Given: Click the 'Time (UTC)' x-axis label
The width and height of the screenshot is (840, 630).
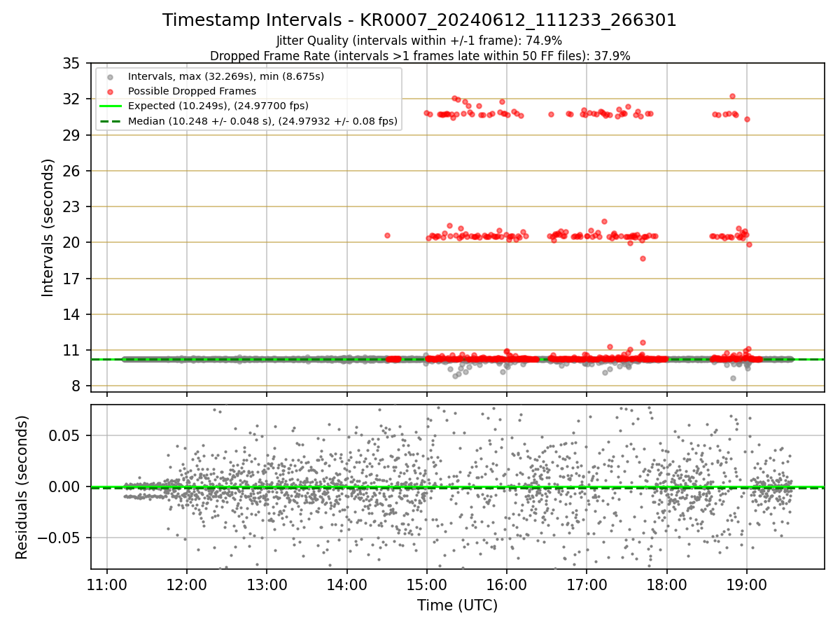Looking at the screenshot, I should tap(457, 605).
